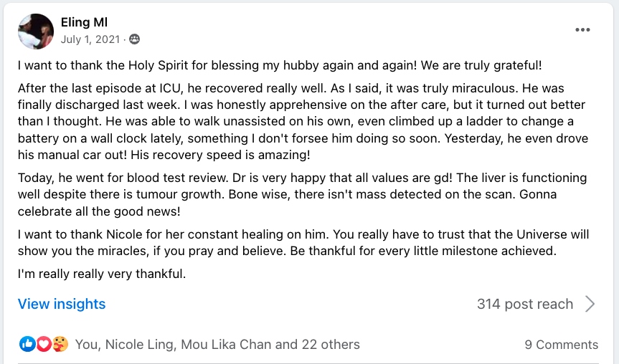Screen dimensions: 619x364
Task: Click the post audience privacy icon
Action: coord(134,39)
